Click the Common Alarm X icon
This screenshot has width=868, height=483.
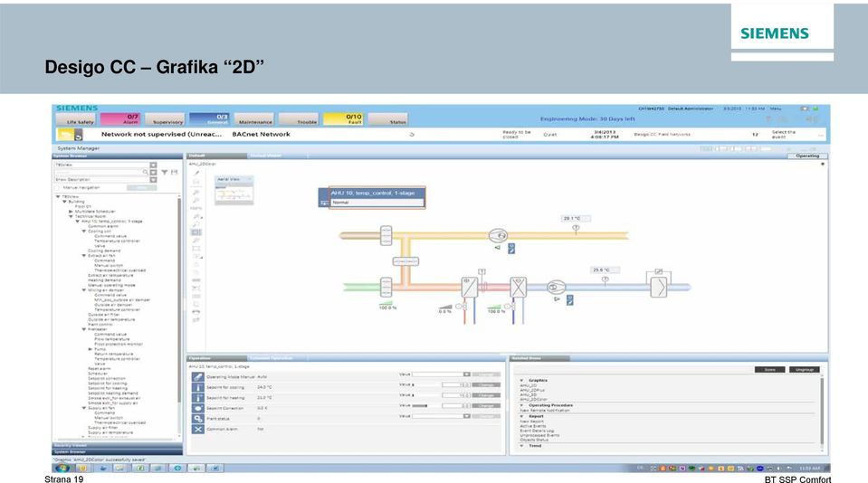197,430
